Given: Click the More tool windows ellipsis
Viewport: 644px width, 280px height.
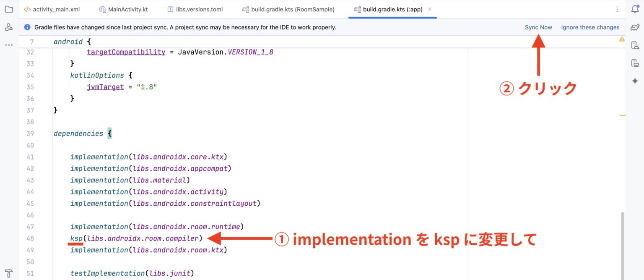Looking at the screenshot, I should [x=9, y=45].
